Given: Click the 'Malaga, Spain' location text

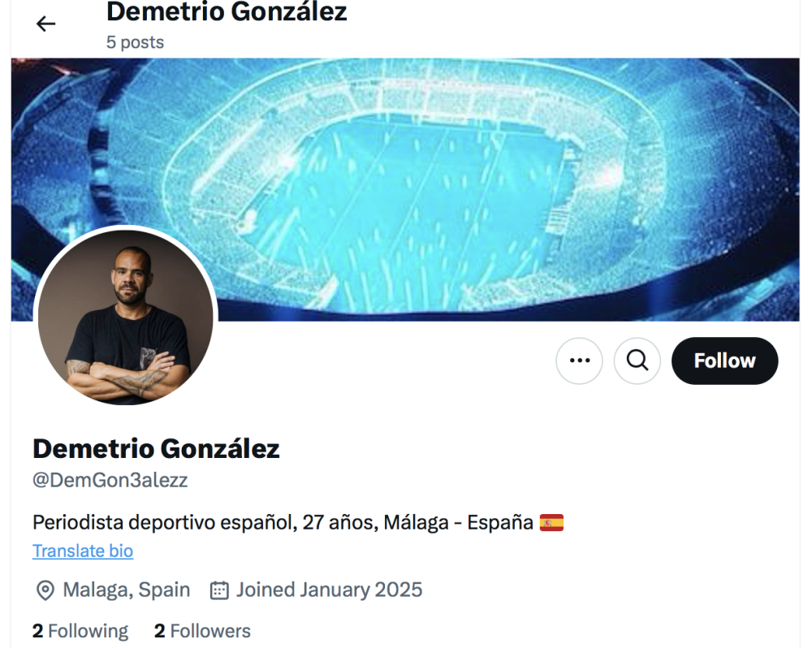Looking at the screenshot, I should [x=127, y=590].
